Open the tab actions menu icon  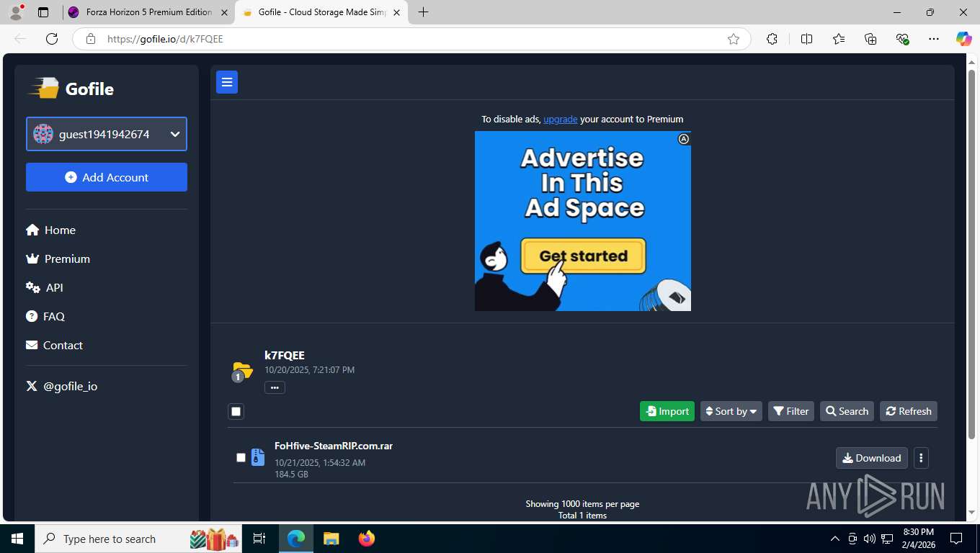43,12
